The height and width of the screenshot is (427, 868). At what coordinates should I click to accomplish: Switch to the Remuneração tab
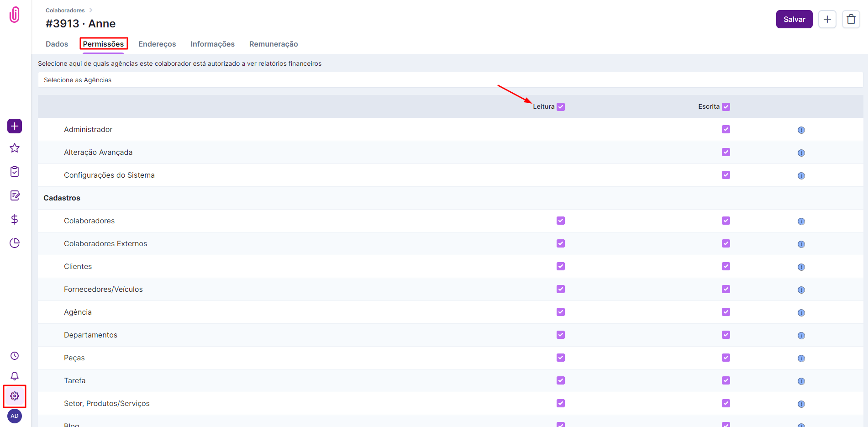[273, 44]
